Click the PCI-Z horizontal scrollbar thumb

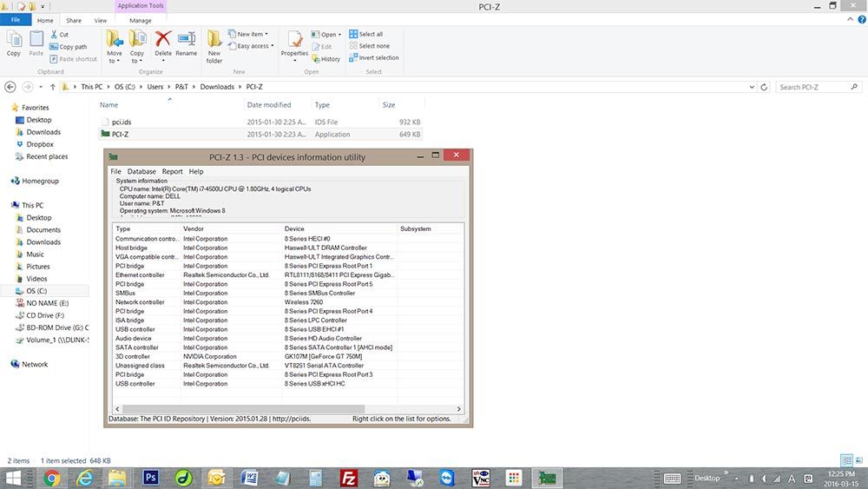[243, 409]
